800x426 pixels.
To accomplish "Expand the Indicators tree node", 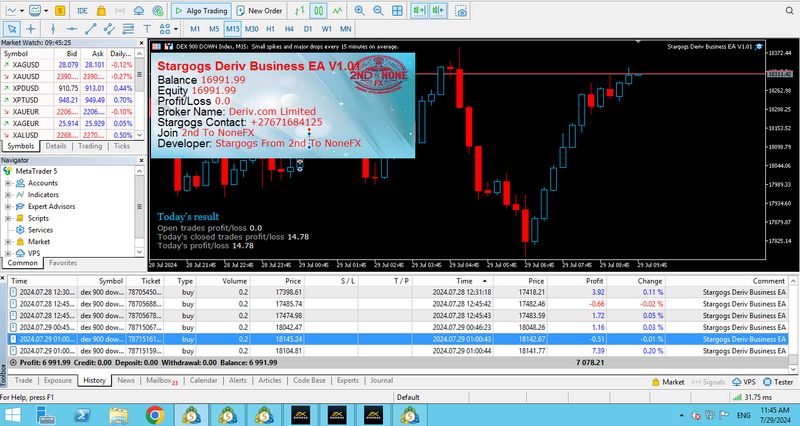I will tap(8, 195).
